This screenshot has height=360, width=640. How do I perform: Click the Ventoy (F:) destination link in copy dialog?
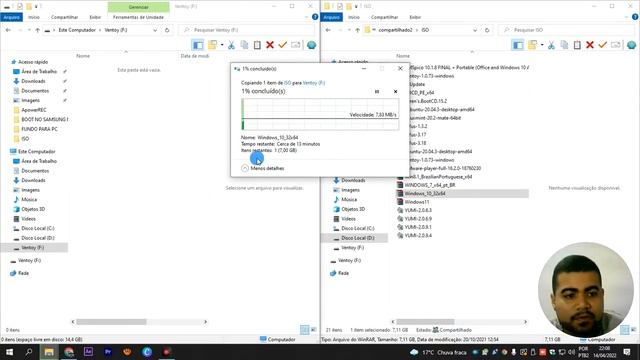(314, 83)
